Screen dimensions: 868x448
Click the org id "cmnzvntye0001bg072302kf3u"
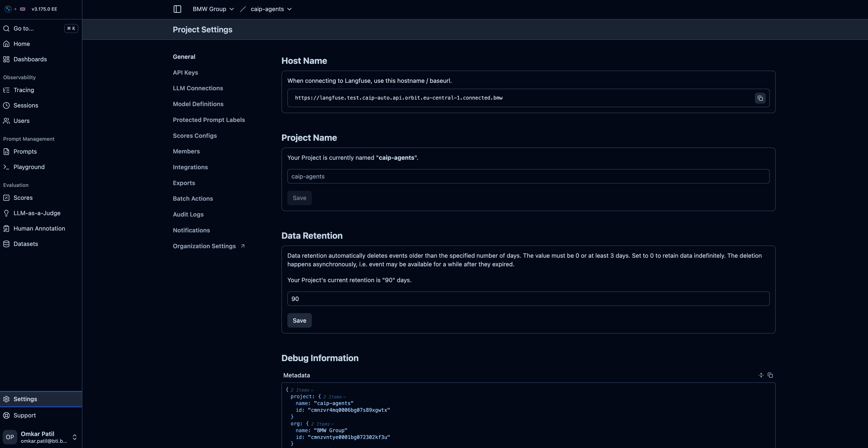(x=349, y=437)
